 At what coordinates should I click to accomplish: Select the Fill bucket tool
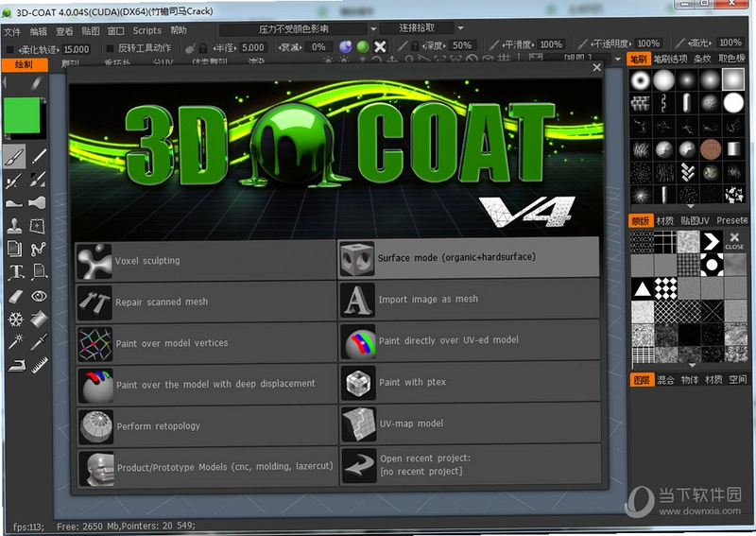39,319
